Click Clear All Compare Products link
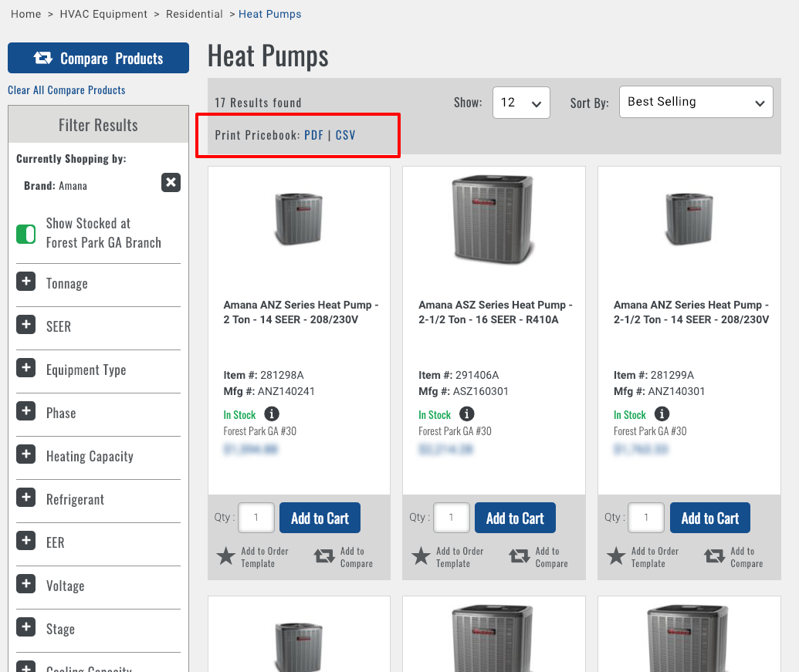 pos(66,90)
